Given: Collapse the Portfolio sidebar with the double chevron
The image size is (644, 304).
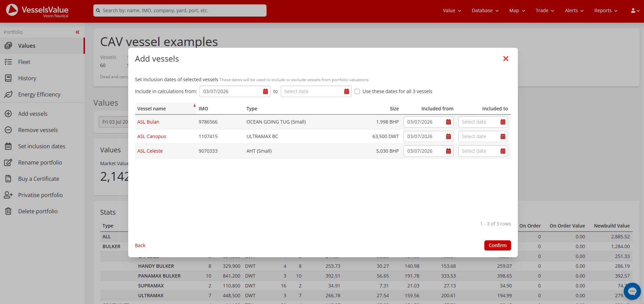Looking at the screenshot, I should pyautogui.click(x=77, y=32).
